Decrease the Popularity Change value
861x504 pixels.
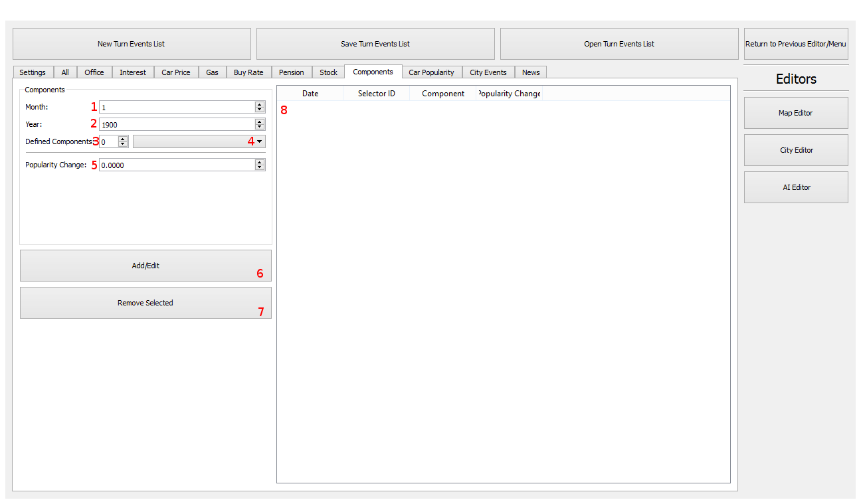[259, 167]
